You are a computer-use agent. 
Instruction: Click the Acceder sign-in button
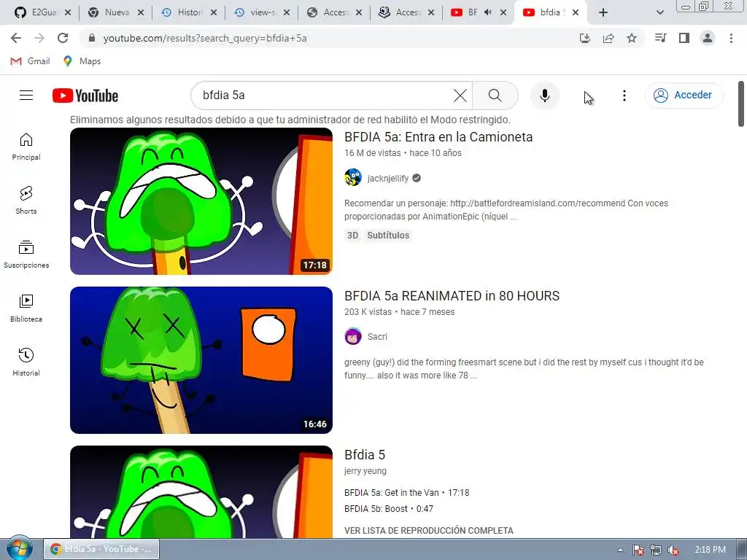tap(684, 96)
